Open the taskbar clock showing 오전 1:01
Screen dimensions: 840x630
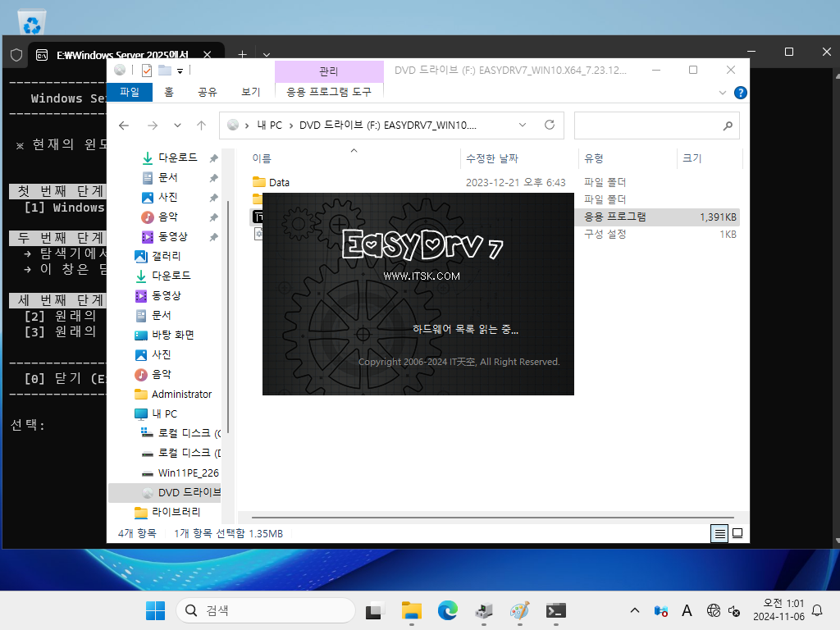(778, 610)
